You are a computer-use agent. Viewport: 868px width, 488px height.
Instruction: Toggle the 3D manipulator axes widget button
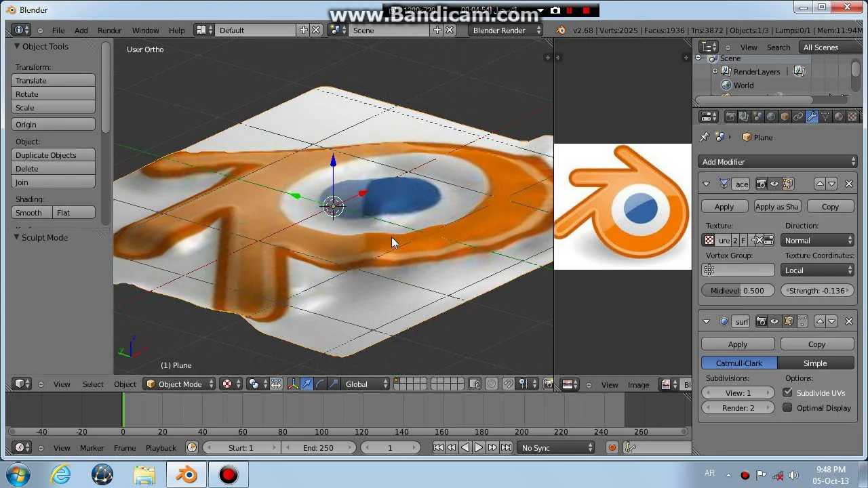pos(294,384)
